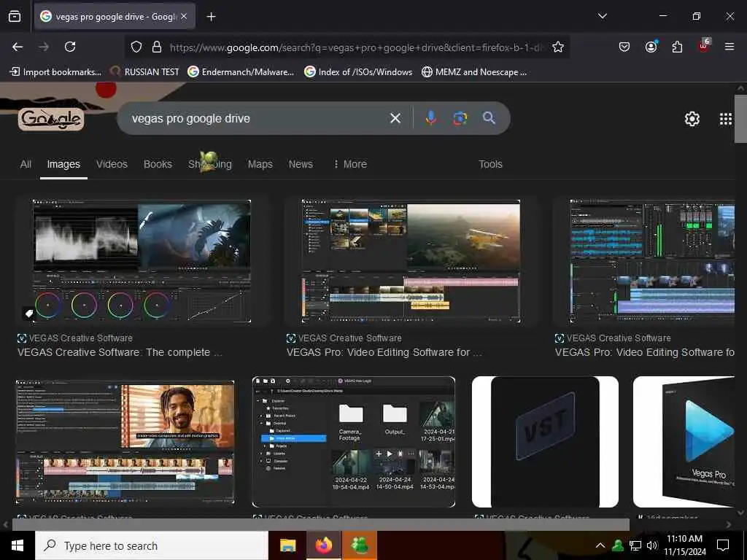Clear the Google search box text
The width and height of the screenshot is (747, 560).
(x=395, y=118)
